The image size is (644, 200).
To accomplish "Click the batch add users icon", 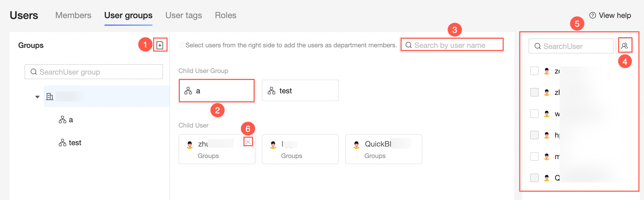I will pos(624,46).
